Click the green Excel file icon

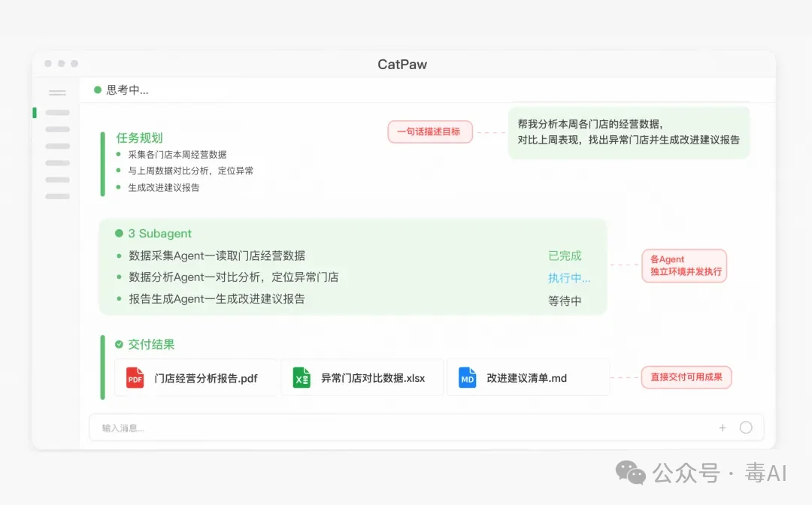301,378
